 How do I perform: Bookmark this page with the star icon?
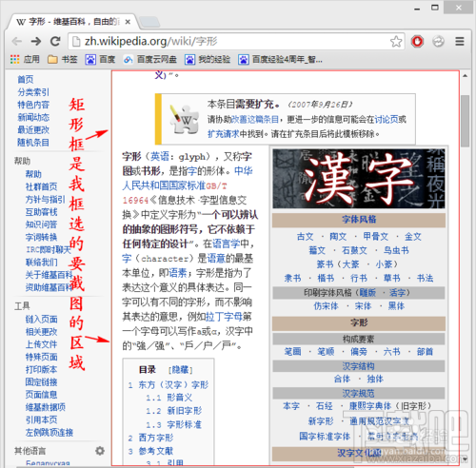tap(396, 42)
